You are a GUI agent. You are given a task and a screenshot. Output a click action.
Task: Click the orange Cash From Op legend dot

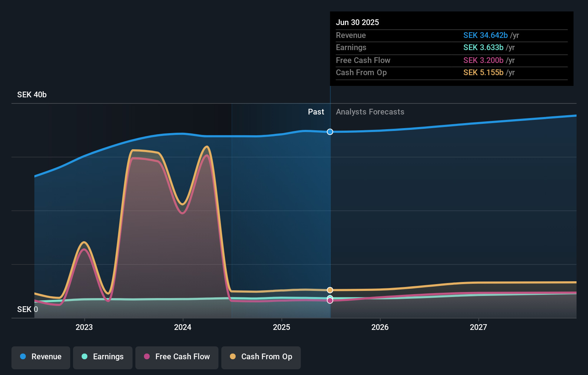coord(233,356)
